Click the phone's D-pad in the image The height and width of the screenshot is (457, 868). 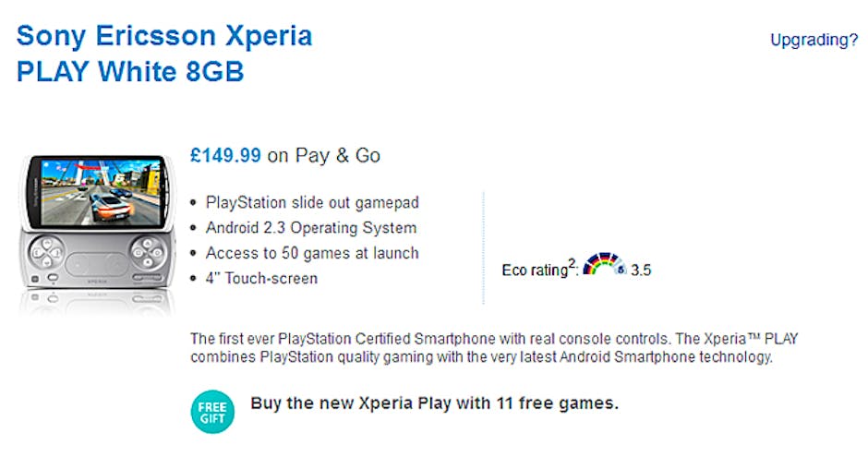tap(46, 249)
